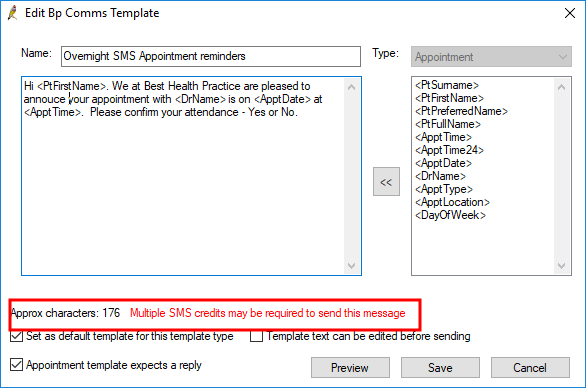Toggle Set as default template checkbox

click(x=16, y=336)
